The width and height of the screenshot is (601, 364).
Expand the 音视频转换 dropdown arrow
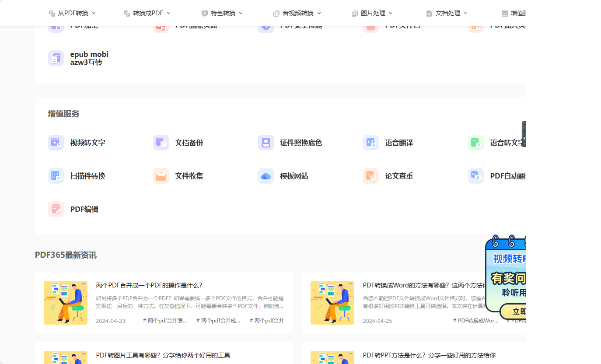[319, 13]
